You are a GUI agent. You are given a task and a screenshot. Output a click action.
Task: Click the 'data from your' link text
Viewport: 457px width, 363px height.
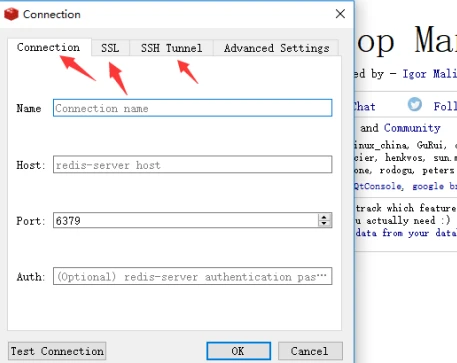(392, 233)
